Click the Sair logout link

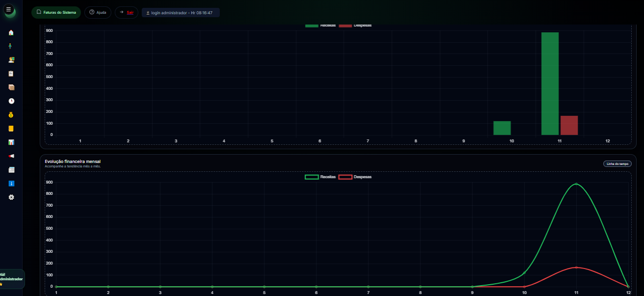coord(127,12)
